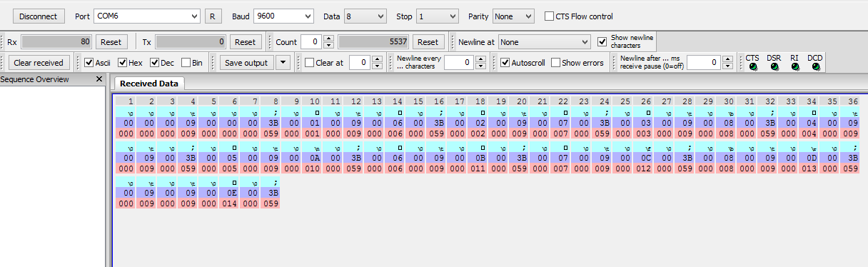Toggle the Autoscroll checkbox
The height and width of the screenshot is (267, 868).
(505, 63)
